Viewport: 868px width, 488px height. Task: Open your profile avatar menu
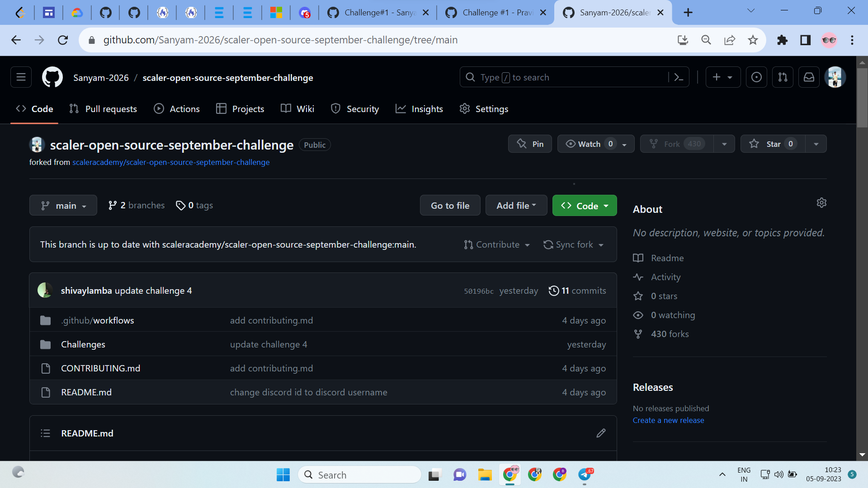[x=835, y=77]
